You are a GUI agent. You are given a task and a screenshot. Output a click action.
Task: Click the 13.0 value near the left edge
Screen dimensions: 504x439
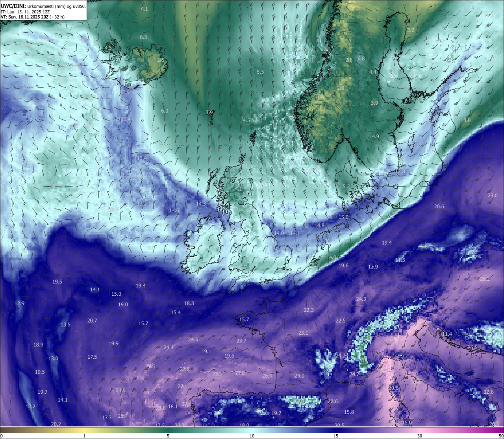click(x=53, y=358)
